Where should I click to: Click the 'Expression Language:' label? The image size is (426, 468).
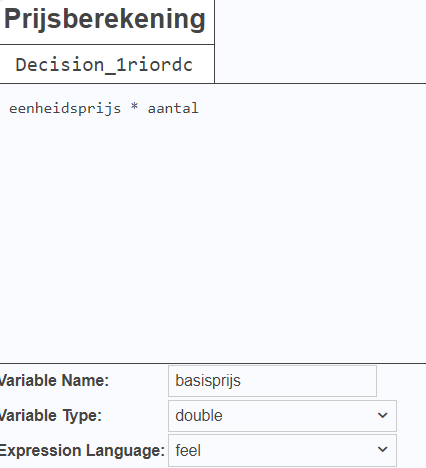82,451
